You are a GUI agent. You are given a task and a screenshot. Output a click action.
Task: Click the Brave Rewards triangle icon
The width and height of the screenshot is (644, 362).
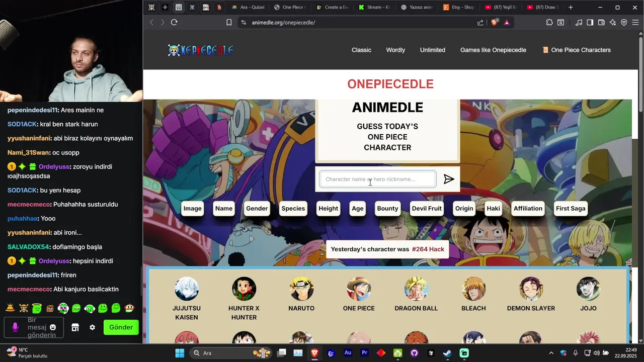click(x=507, y=22)
